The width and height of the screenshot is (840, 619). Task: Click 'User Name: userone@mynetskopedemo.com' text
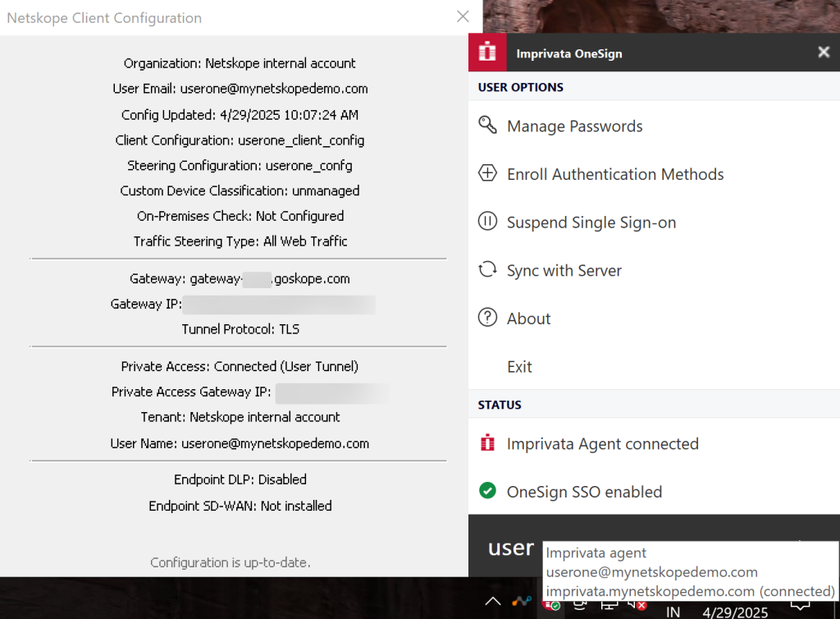pos(240,443)
